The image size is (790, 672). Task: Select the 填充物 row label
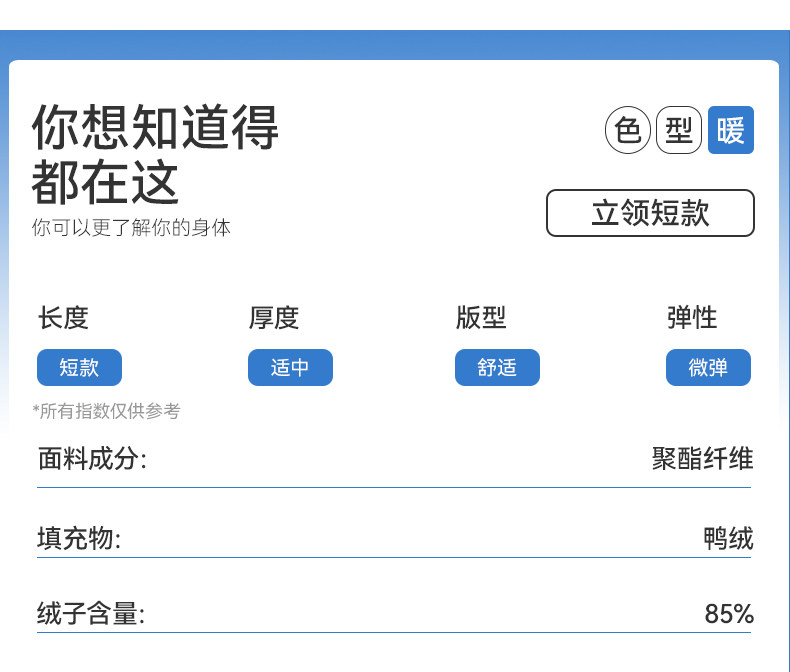[x=79, y=539]
